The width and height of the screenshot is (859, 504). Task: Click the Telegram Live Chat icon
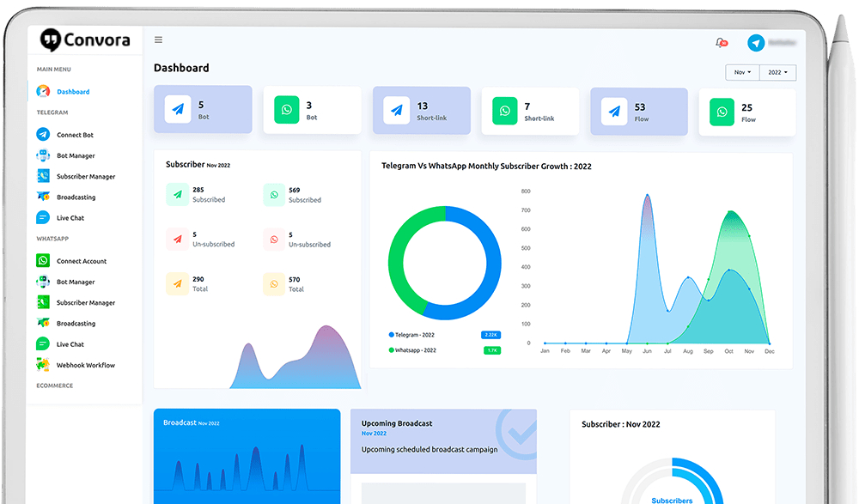43,218
